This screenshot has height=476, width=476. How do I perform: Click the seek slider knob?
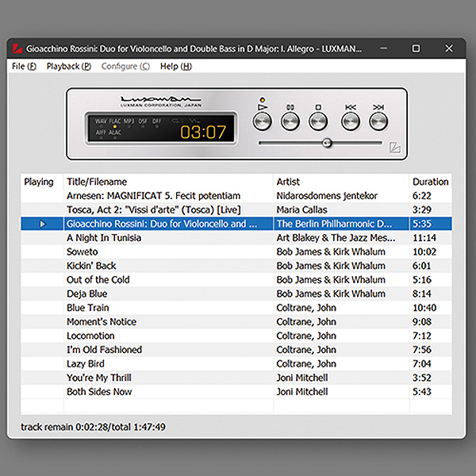tap(326, 143)
